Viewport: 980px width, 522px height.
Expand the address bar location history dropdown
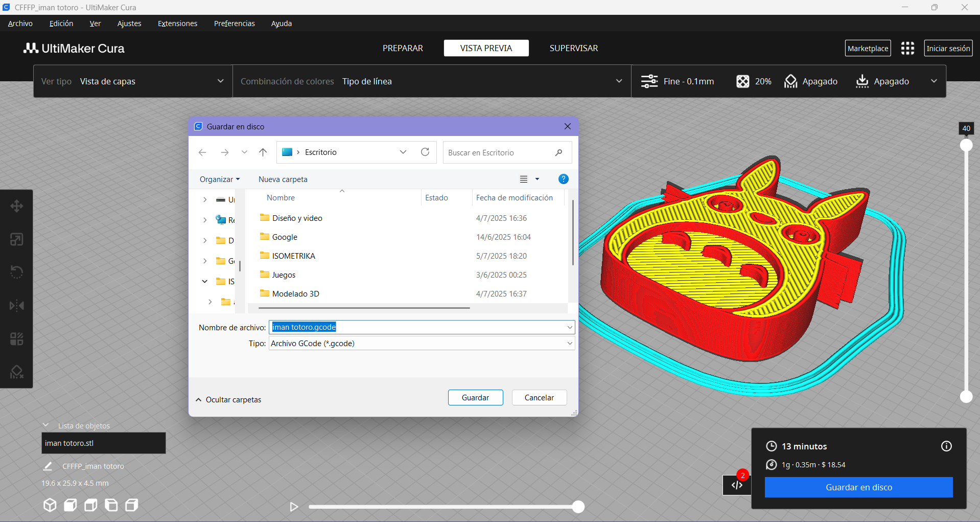pos(403,152)
